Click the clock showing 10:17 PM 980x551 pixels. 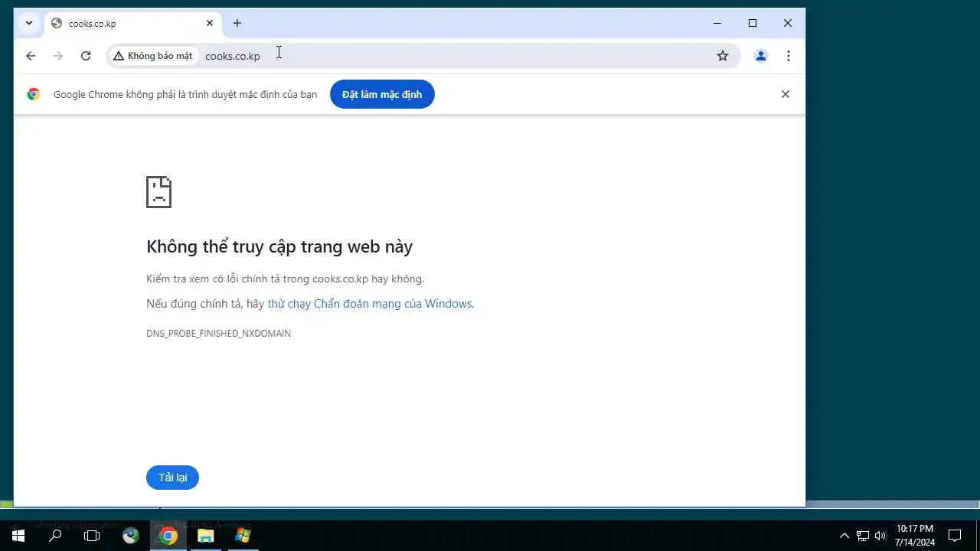click(x=915, y=536)
